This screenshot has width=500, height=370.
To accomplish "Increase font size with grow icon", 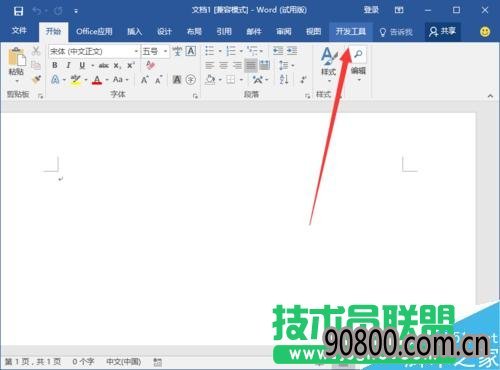I will coord(145,80).
